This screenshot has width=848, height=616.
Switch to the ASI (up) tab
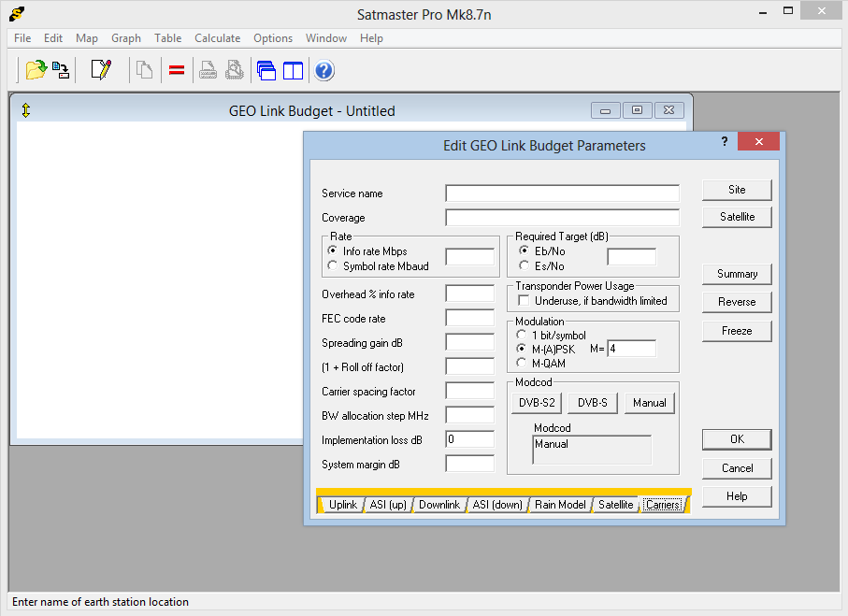[x=388, y=505]
